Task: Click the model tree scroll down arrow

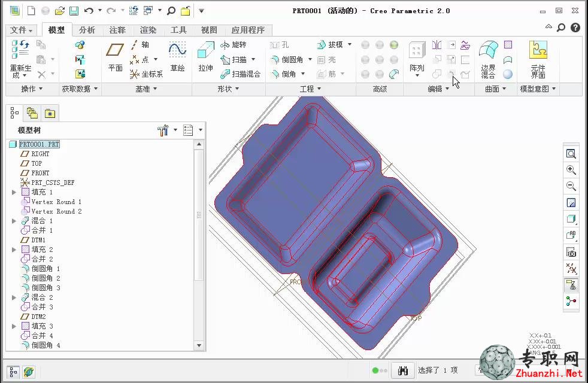Action: pos(199,345)
